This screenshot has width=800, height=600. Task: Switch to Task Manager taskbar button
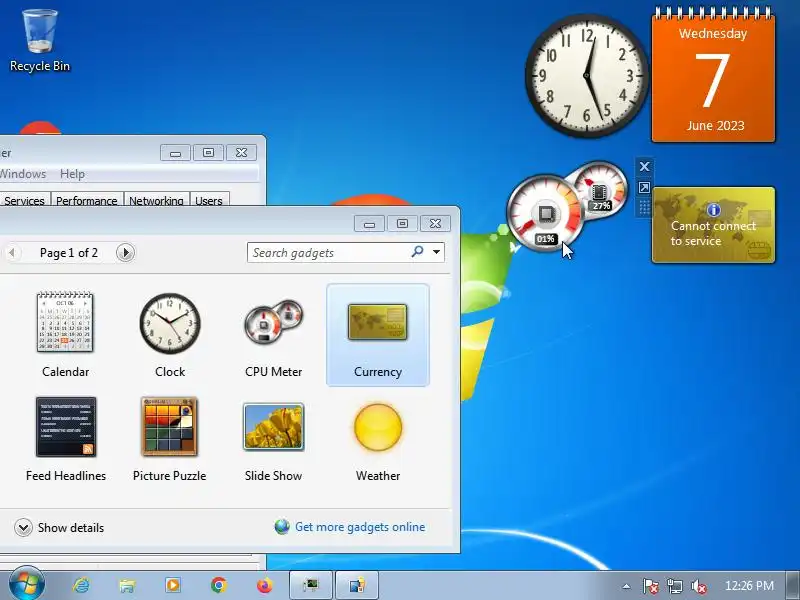click(311, 585)
